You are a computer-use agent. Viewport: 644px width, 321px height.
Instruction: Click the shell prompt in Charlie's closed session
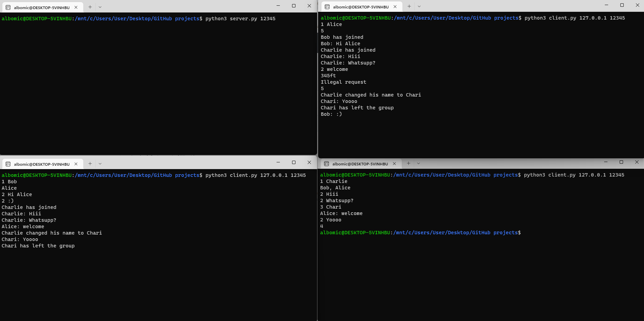point(421,233)
